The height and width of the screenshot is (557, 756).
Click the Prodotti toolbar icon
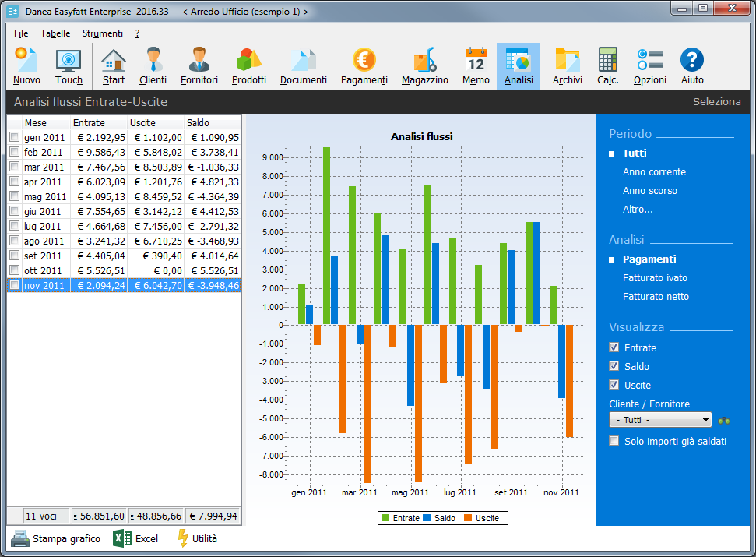click(248, 66)
